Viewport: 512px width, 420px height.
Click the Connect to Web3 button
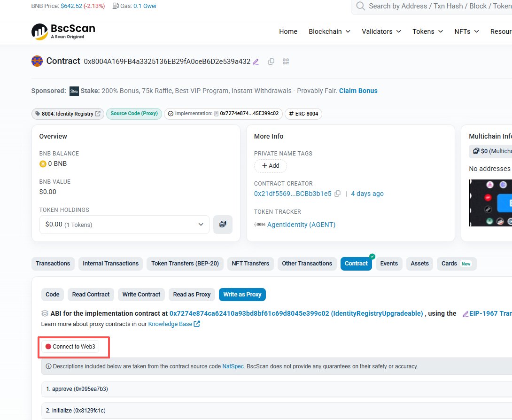click(70, 347)
